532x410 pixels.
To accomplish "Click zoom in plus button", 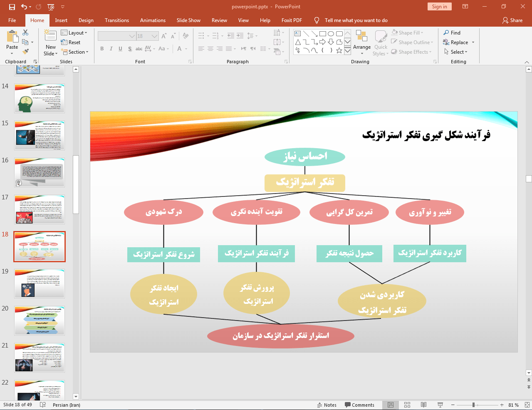I will [x=502, y=405].
